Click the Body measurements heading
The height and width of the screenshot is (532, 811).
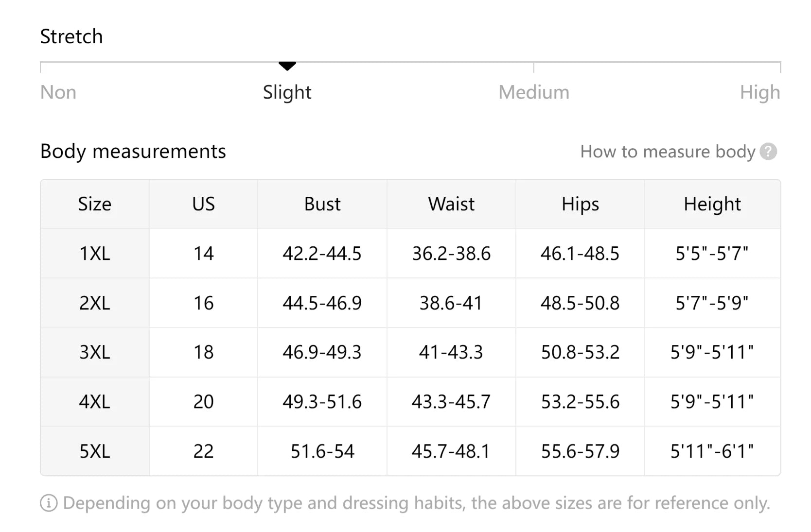point(133,152)
